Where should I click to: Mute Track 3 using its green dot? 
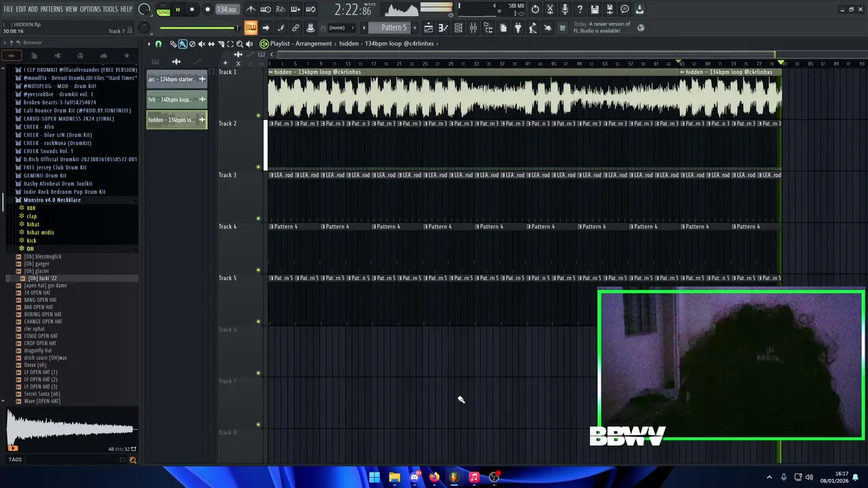258,218
